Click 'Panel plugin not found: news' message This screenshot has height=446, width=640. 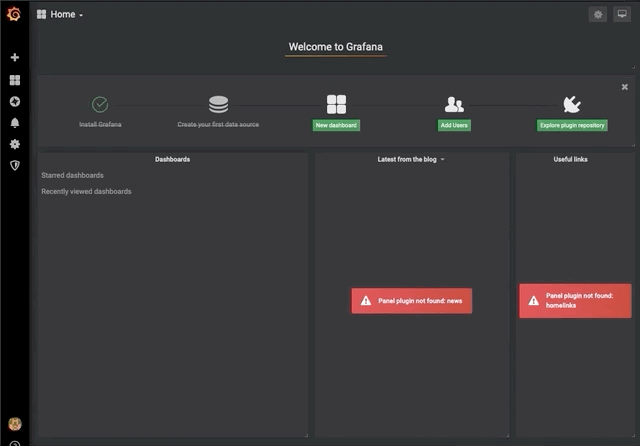coord(420,301)
